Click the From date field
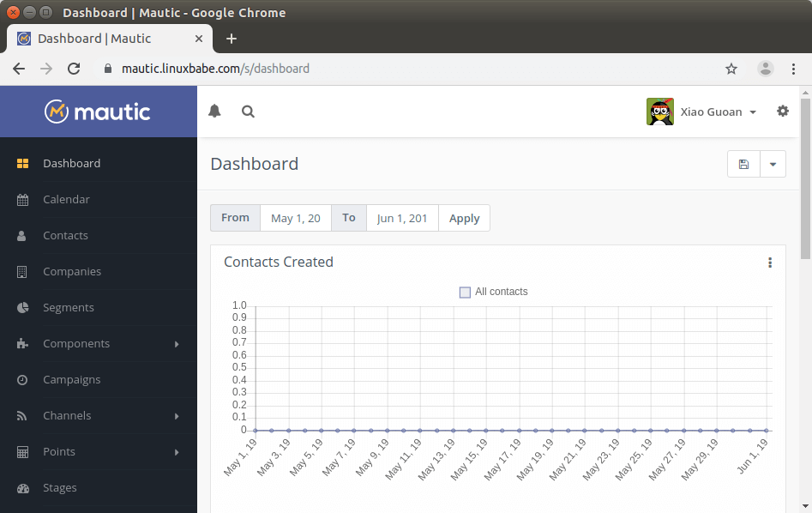Screen dimensions: 812x513 [295, 218]
